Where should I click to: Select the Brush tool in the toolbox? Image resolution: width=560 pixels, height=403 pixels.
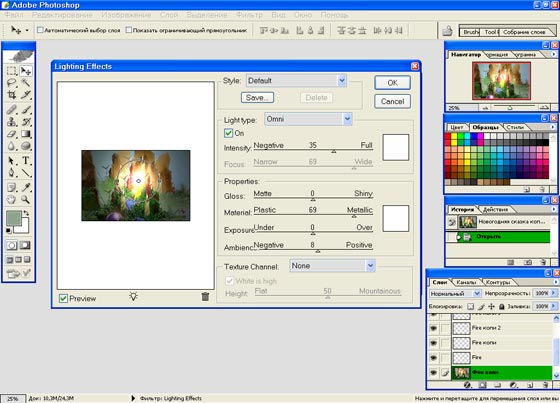click(x=26, y=109)
